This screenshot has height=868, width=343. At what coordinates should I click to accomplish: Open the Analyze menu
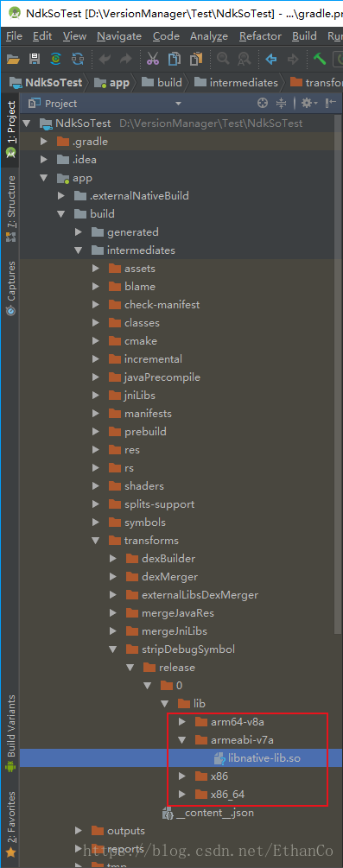209,36
